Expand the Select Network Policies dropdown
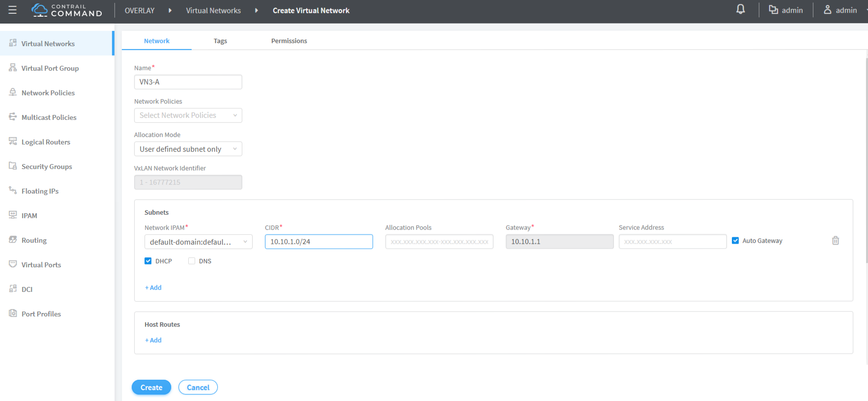868x401 pixels. point(188,115)
